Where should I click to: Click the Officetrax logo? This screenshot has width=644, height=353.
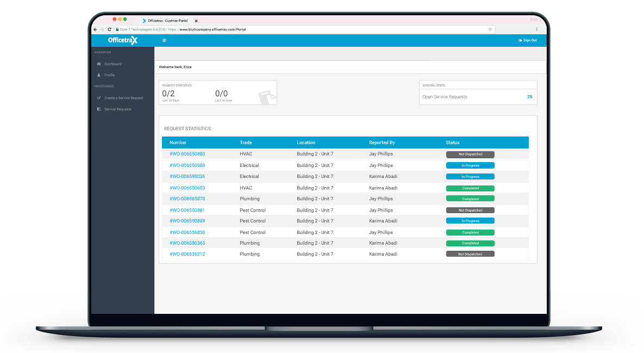123,40
